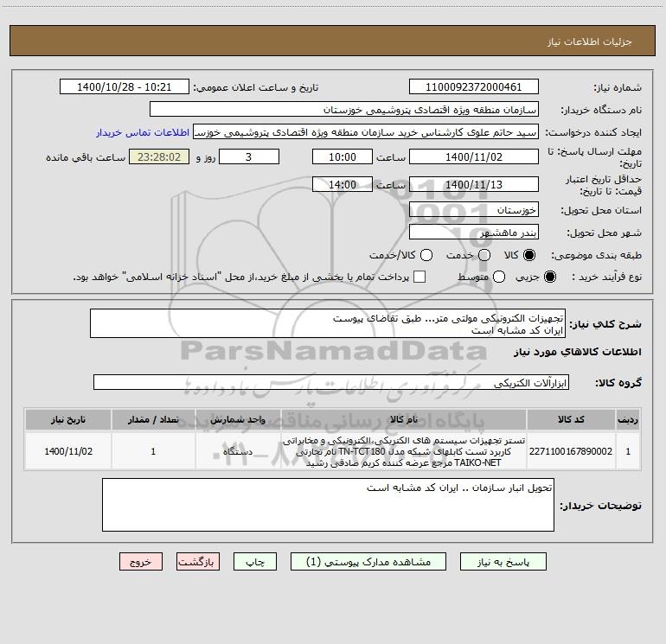
Task: Click the تعداد / مقدار column header
Action: point(153,419)
